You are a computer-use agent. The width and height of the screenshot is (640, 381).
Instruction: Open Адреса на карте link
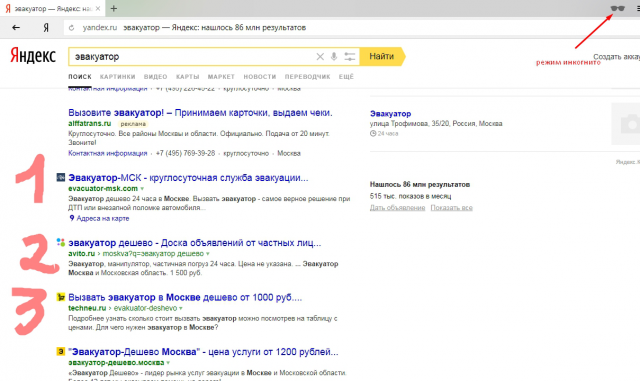coord(103,218)
